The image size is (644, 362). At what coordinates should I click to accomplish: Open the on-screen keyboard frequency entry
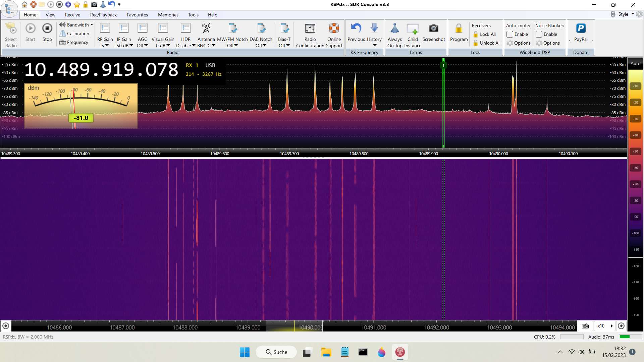[585, 326]
